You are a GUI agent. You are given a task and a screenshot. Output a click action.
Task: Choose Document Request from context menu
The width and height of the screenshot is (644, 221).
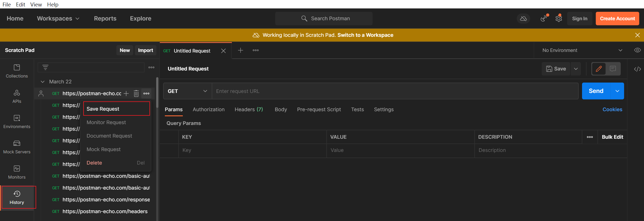[x=116, y=136]
